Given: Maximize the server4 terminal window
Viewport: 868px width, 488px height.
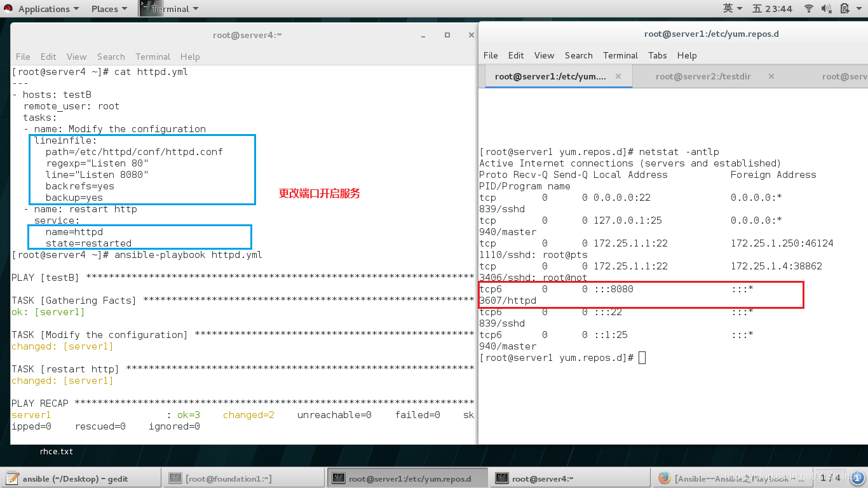Looking at the screenshot, I should [x=447, y=35].
